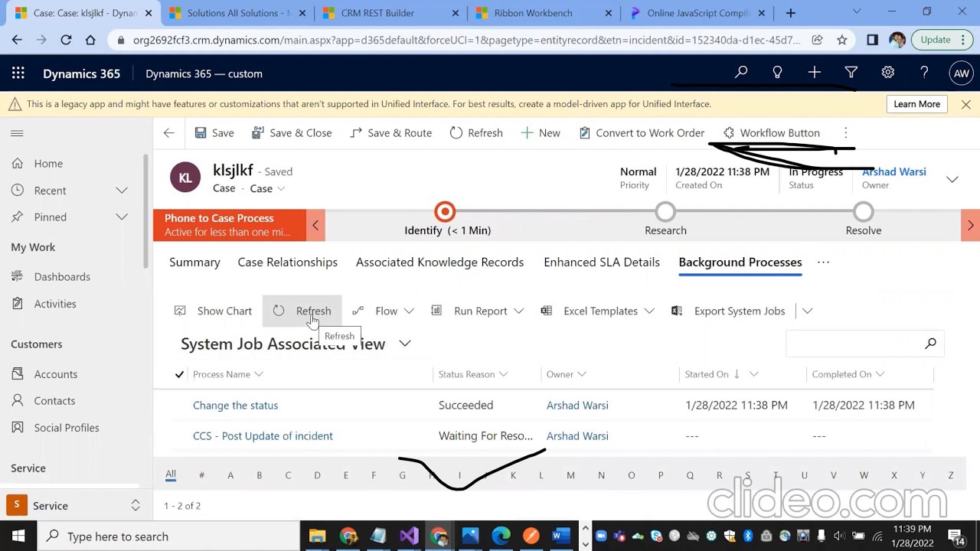Image resolution: width=980 pixels, height=551 pixels.
Task: Open the settings gear icon
Action: click(x=887, y=73)
